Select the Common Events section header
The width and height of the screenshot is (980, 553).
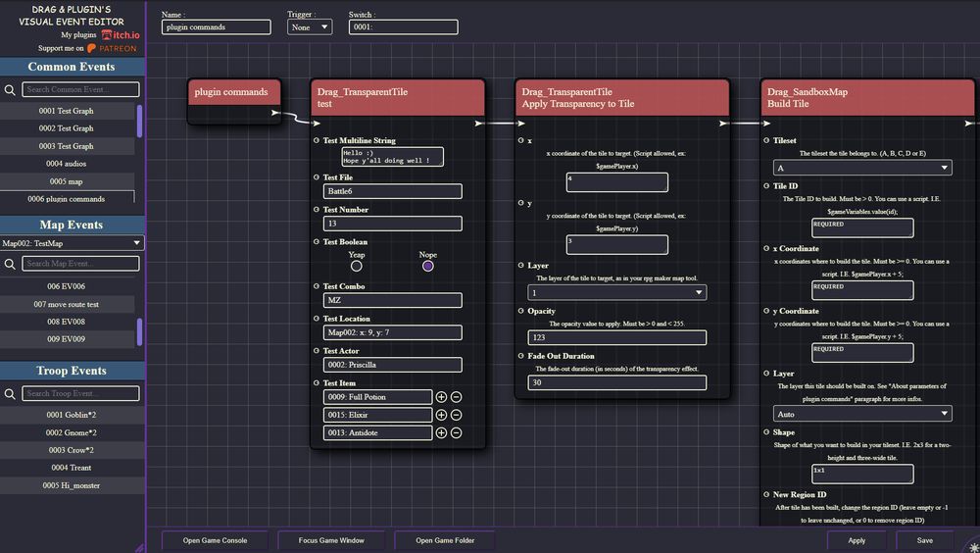tap(72, 67)
